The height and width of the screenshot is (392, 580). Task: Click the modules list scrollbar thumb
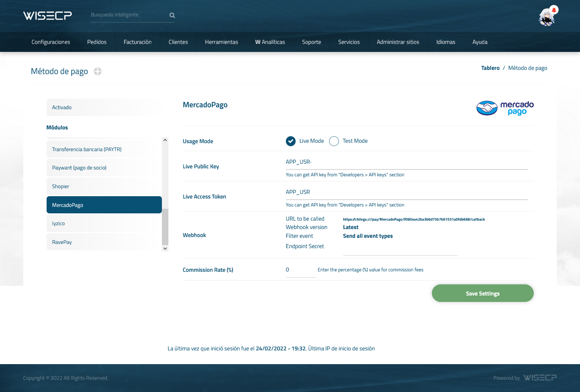coord(165,227)
